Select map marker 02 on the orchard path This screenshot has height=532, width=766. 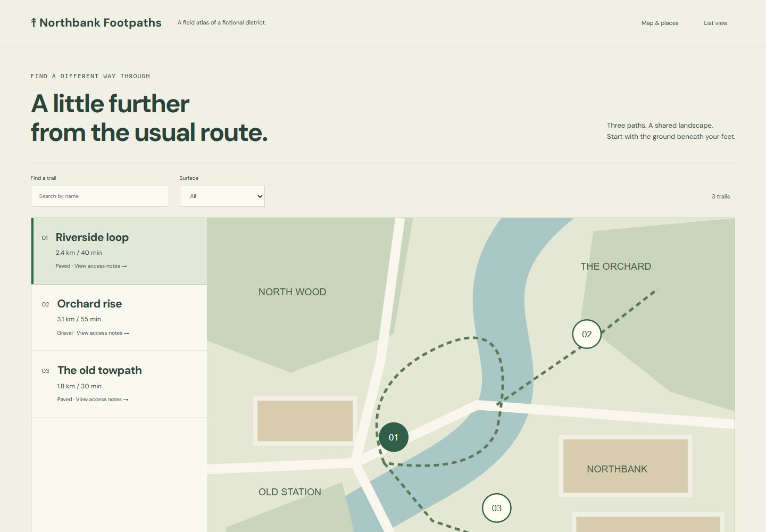coord(587,334)
